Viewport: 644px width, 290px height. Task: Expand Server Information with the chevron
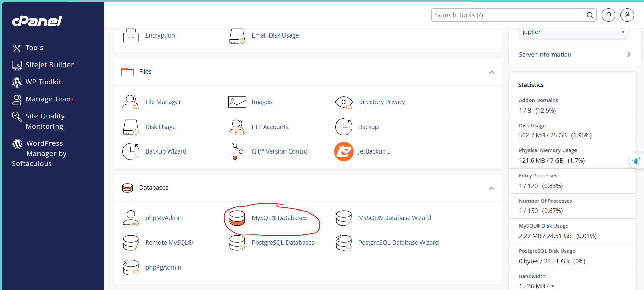[629, 55]
